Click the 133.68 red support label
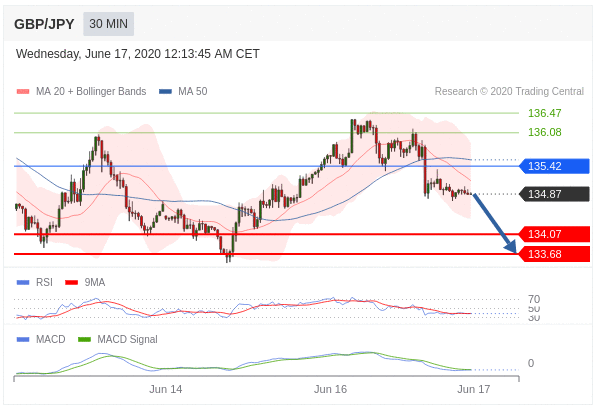The image size is (597, 406). coord(554,254)
